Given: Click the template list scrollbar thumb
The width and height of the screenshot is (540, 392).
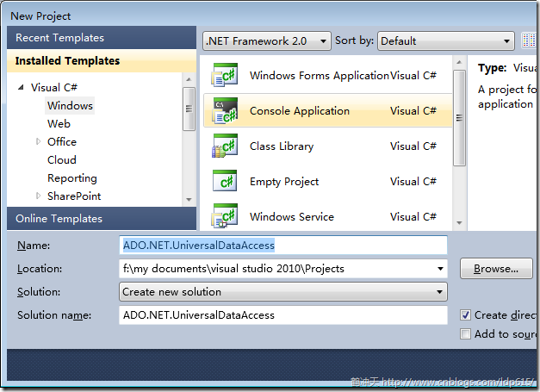Looking at the screenshot, I should tap(459, 118).
